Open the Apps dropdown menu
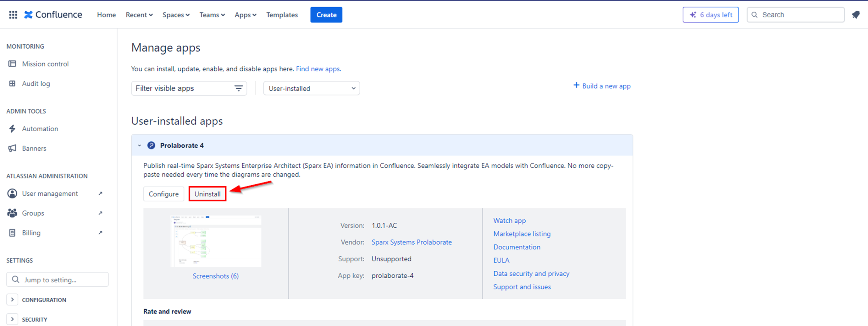Screen dimensions: 868x326 click(246, 15)
